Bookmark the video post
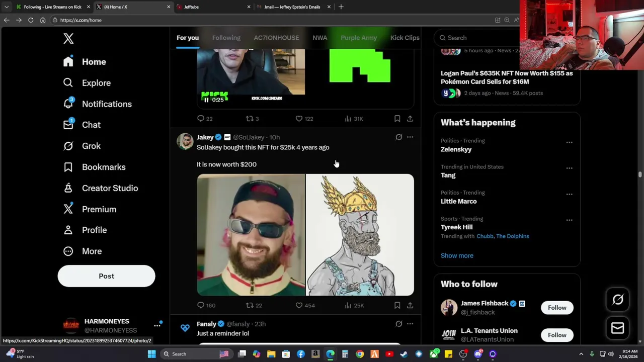The height and width of the screenshot is (362, 644). [397, 119]
